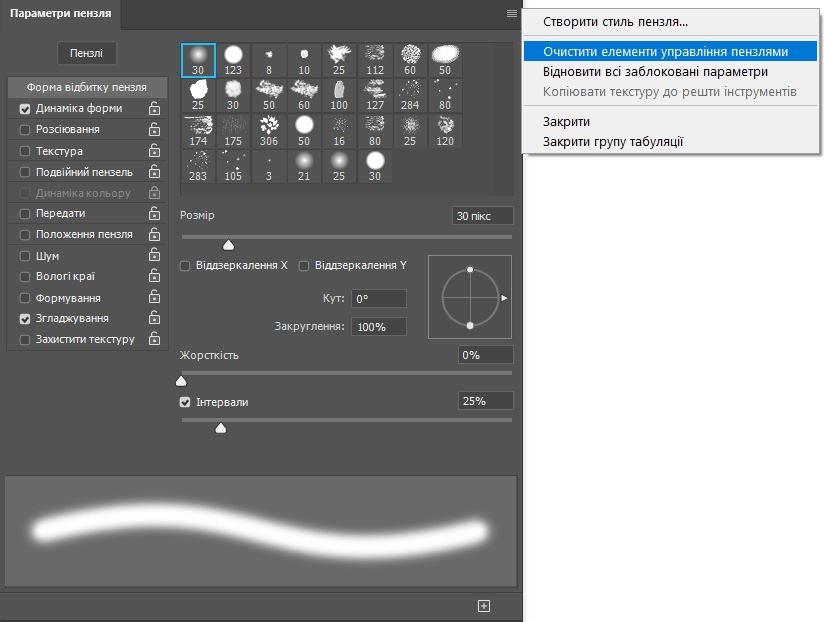This screenshot has width=824, height=622.
Task: Disable the Динаміка форми checkbox
Action: click(x=25, y=109)
